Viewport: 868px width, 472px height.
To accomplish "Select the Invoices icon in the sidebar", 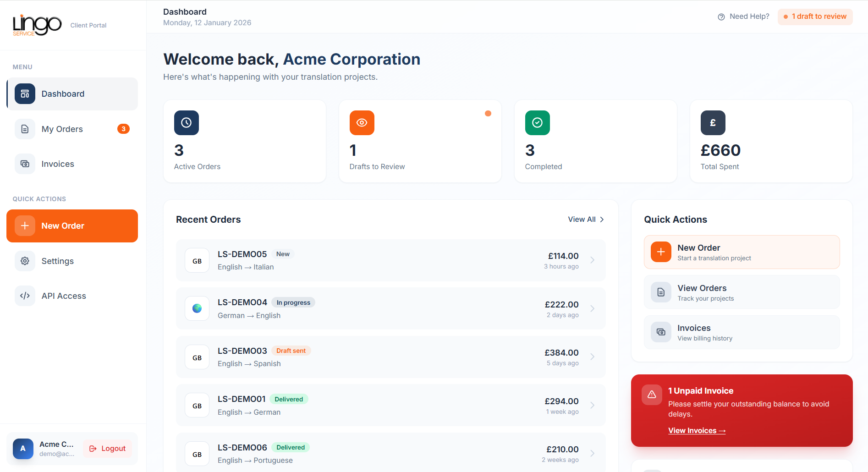I will [x=25, y=164].
